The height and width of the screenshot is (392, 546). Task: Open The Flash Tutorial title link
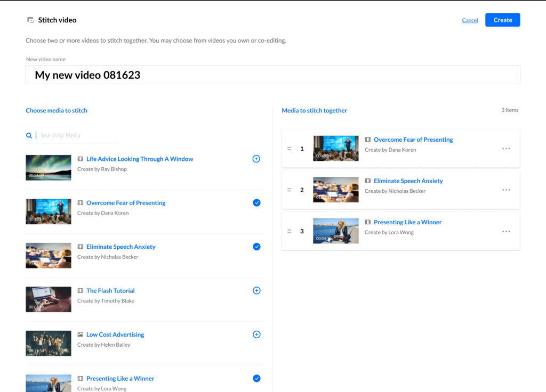click(110, 291)
